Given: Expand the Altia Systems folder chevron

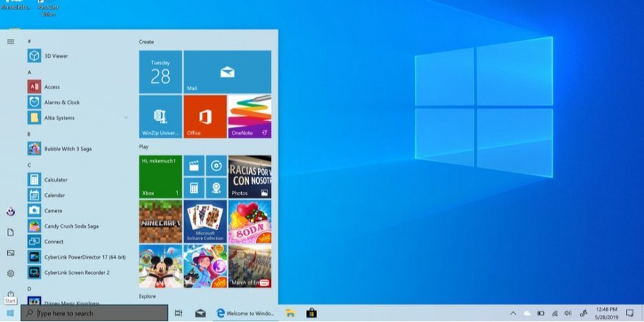Looking at the screenshot, I should coord(126,118).
